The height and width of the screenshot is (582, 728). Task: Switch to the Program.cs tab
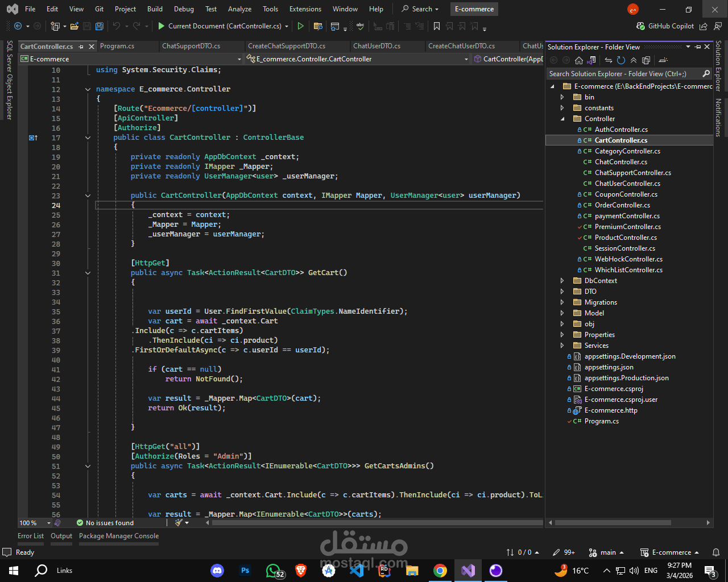[x=117, y=46]
